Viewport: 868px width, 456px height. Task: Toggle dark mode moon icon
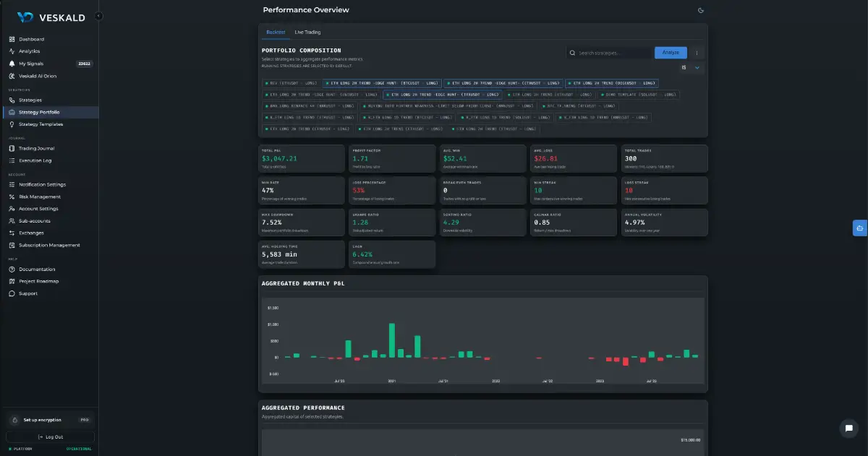click(x=700, y=10)
